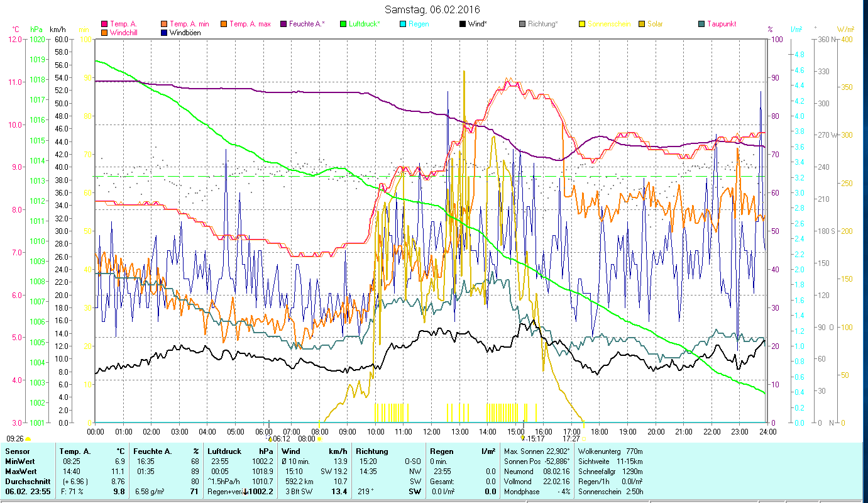Click the Regen/1h value entry
Viewport: 868px width, 503px height.
(x=610, y=482)
